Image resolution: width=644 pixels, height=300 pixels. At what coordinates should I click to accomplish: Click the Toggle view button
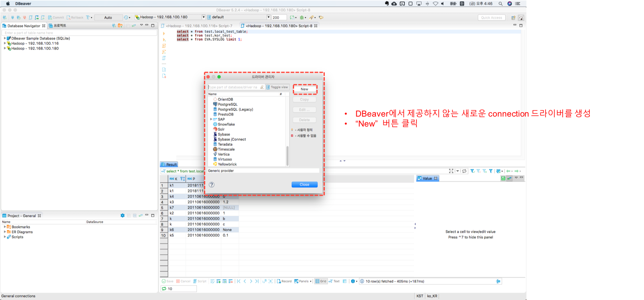coord(277,87)
